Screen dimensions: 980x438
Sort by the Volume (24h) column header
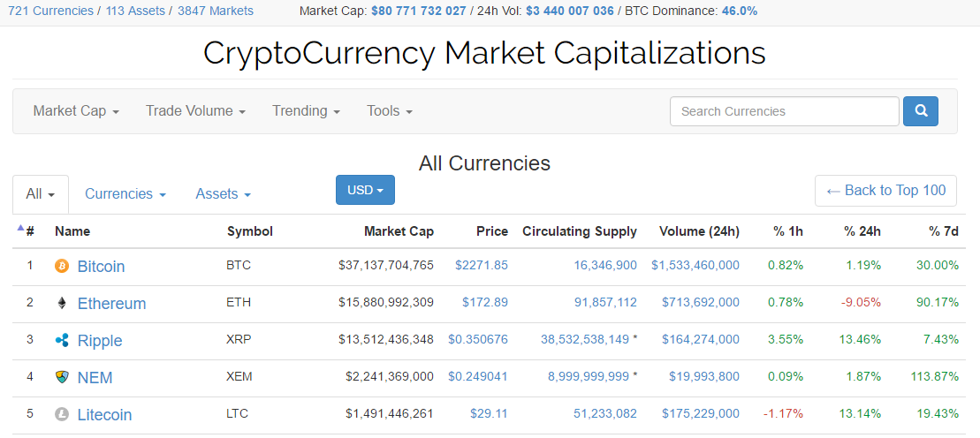pos(699,231)
